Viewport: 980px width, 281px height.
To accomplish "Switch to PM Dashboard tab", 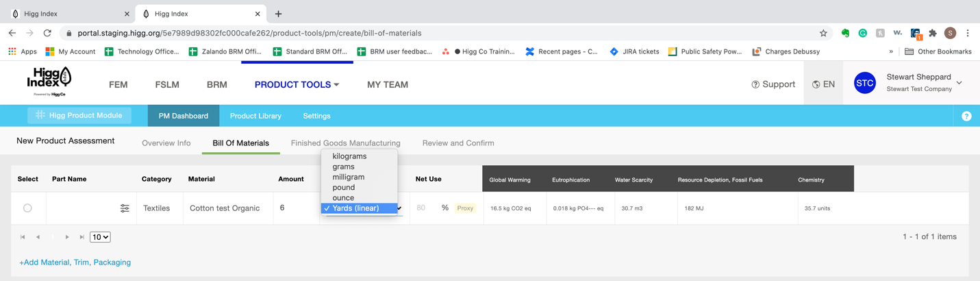I will coord(184,116).
